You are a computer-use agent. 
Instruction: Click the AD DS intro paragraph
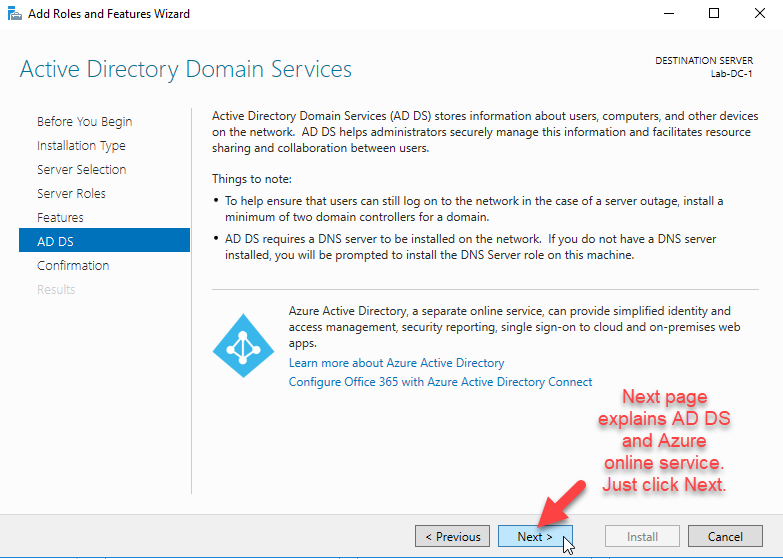coord(485,132)
